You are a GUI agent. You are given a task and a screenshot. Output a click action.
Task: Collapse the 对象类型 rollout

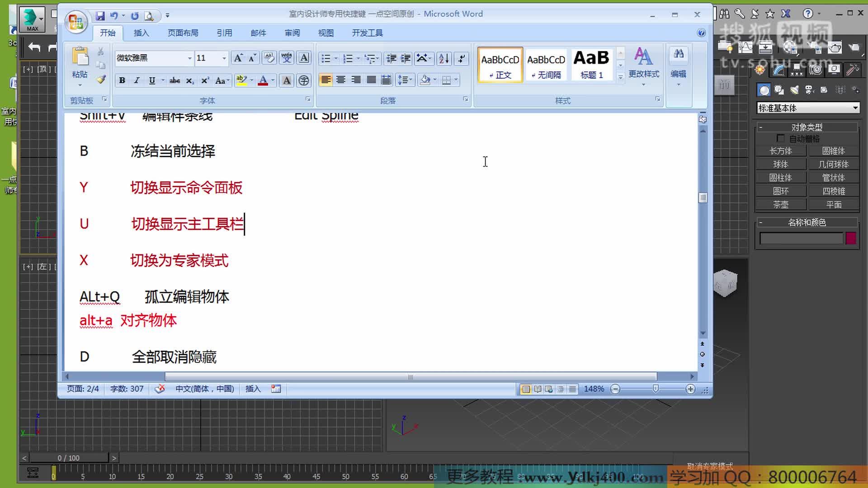click(761, 127)
